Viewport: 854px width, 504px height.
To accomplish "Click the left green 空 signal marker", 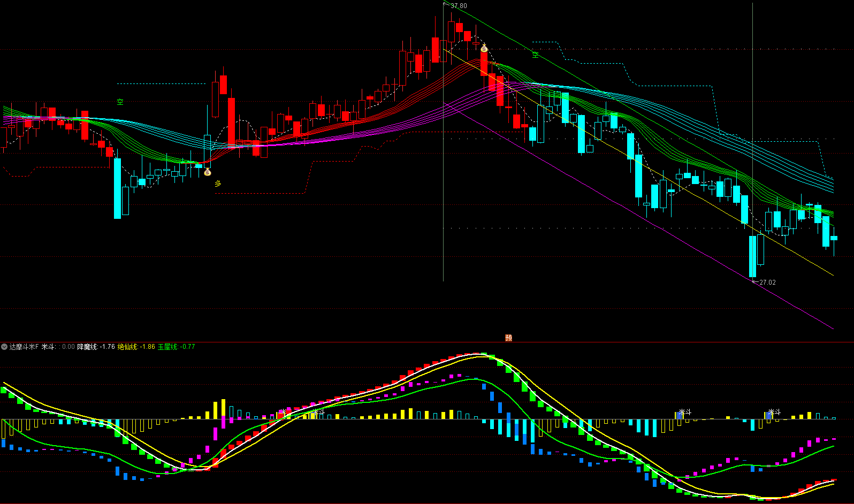I will point(120,102).
